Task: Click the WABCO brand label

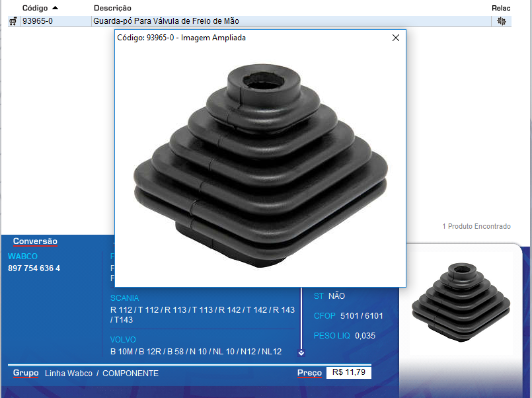Action: (x=22, y=256)
